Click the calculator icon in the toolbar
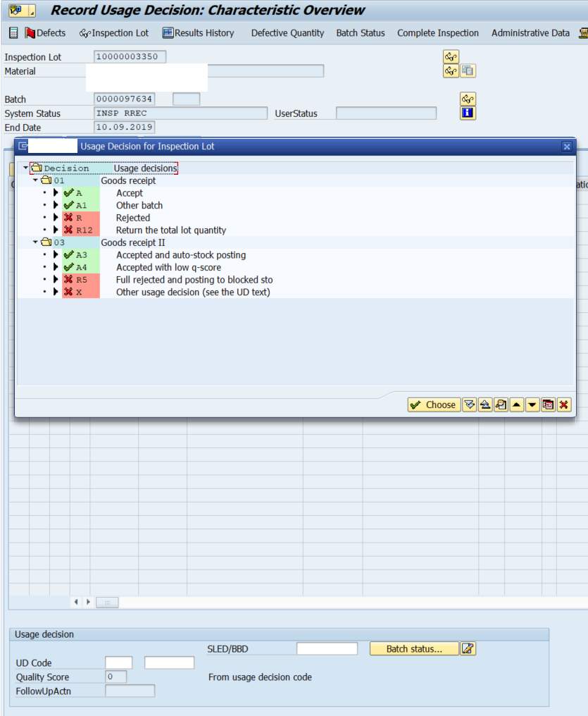 (x=13, y=33)
